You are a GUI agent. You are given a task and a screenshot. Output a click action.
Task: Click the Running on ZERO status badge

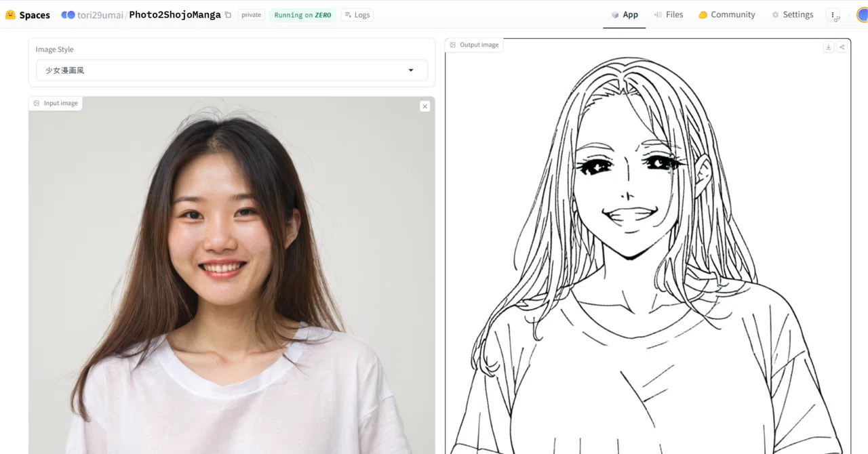pyautogui.click(x=302, y=15)
